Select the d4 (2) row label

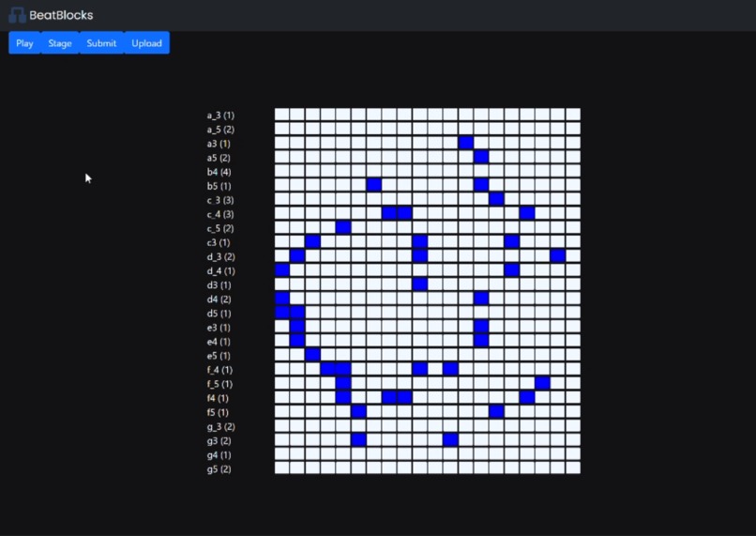219,299
